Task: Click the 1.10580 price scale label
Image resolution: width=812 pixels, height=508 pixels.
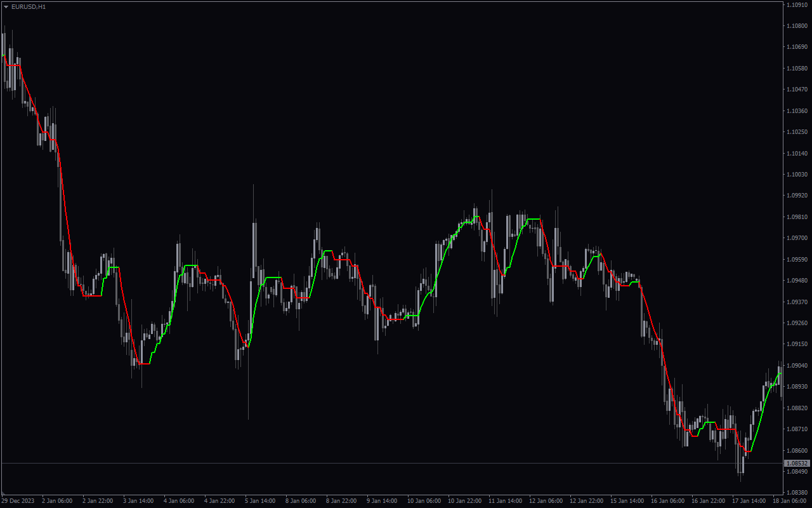Action: point(797,69)
